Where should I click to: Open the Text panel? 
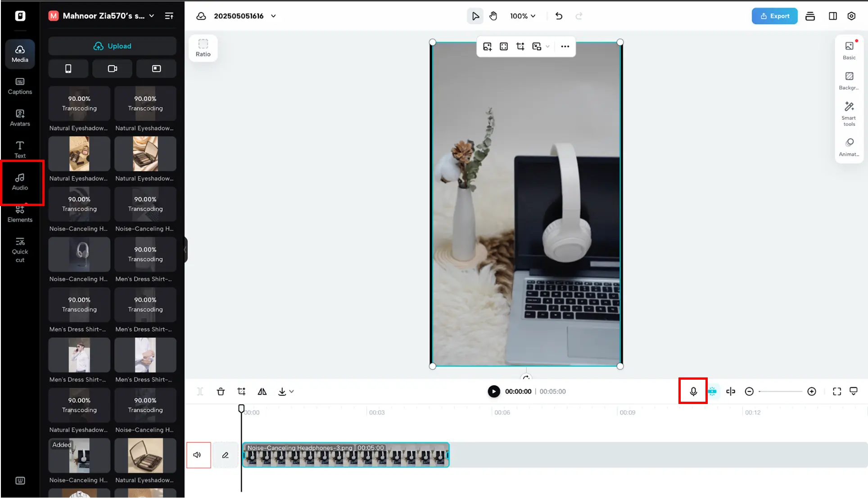click(20, 150)
